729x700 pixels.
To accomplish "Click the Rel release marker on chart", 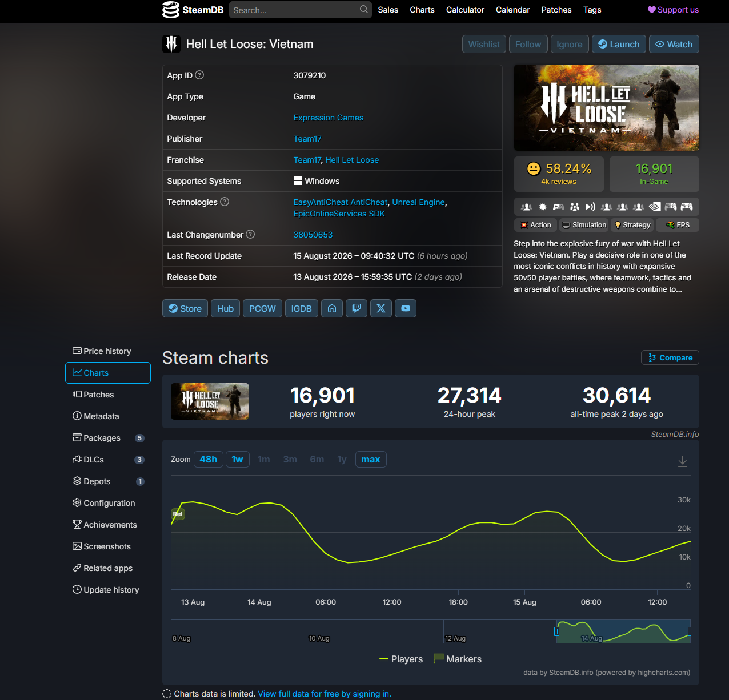I will 178,514.
